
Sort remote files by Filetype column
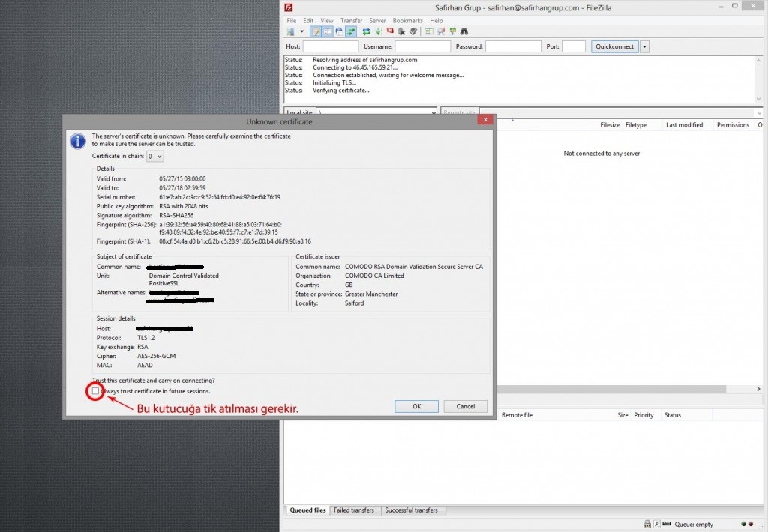pyautogui.click(x=636, y=125)
